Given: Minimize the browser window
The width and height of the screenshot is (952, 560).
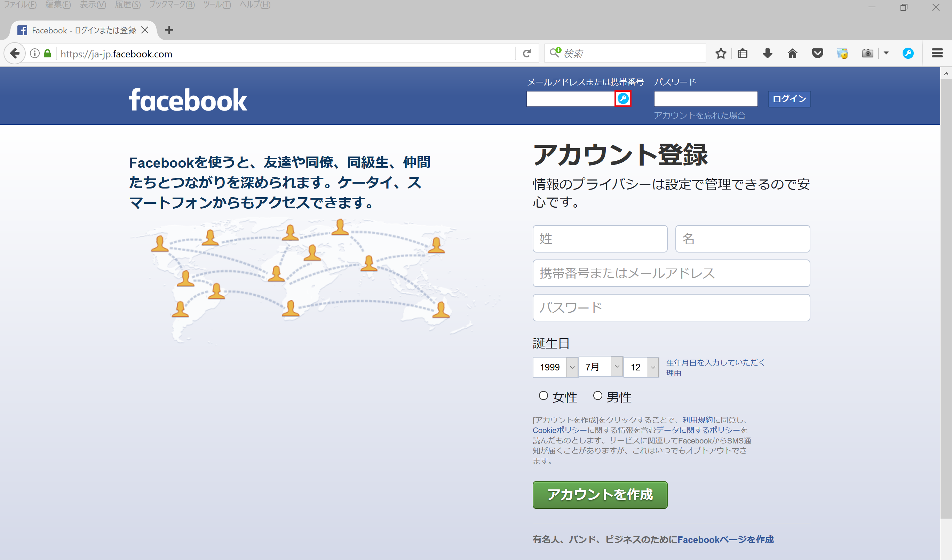Looking at the screenshot, I should tap(872, 7).
